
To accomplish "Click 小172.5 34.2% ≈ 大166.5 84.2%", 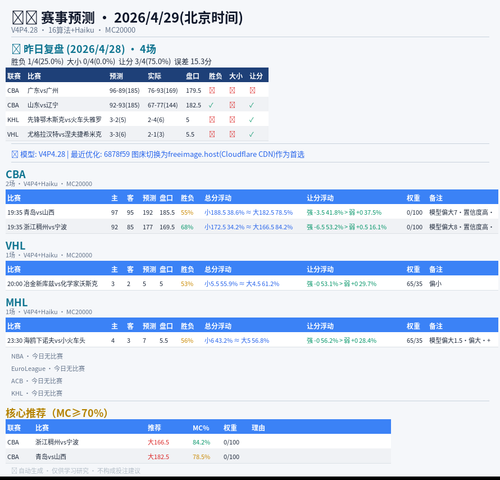I will coord(248,227).
